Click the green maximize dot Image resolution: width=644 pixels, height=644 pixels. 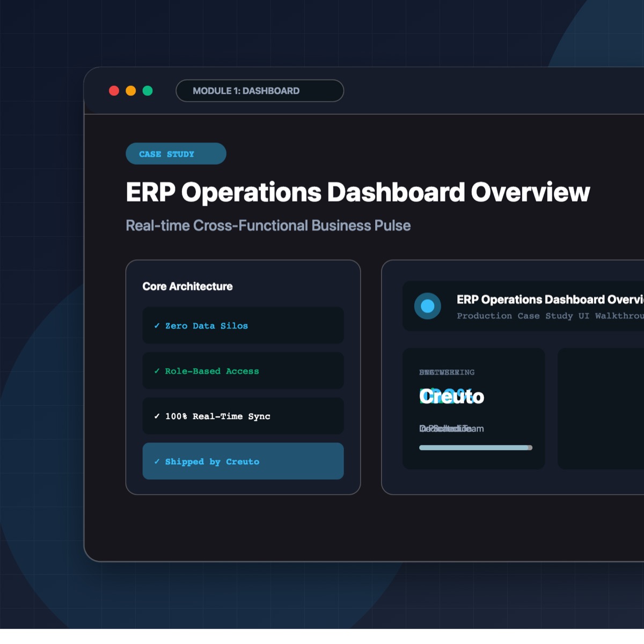pyautogui.click(x=148, y=91)
